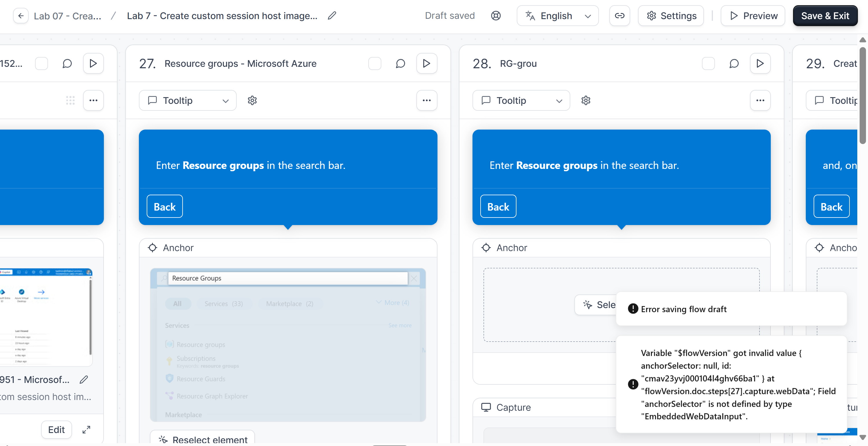
Task: Click the Resource Groups anchor screenshot
Action: click(x=288, y=345)
